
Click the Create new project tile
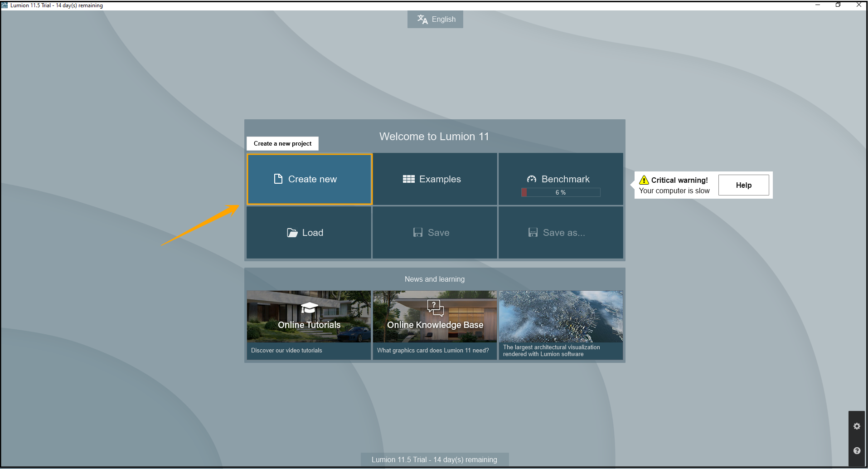[x=310, y=179]
